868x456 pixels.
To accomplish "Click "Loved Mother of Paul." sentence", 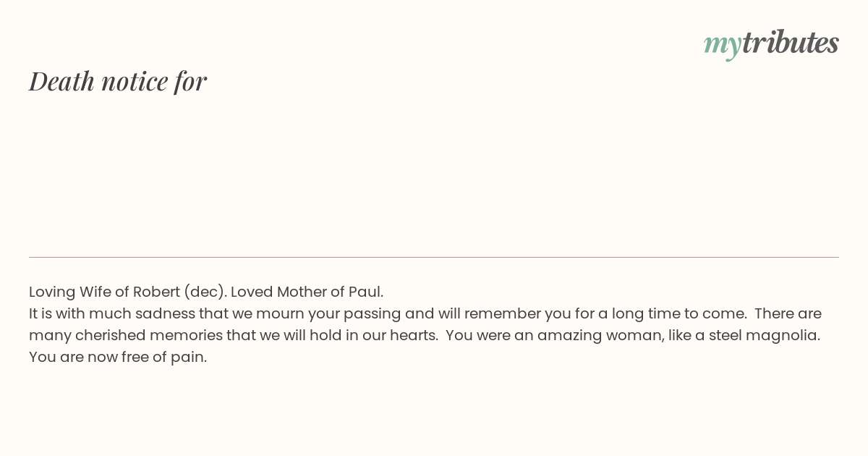I will [307, 292].
